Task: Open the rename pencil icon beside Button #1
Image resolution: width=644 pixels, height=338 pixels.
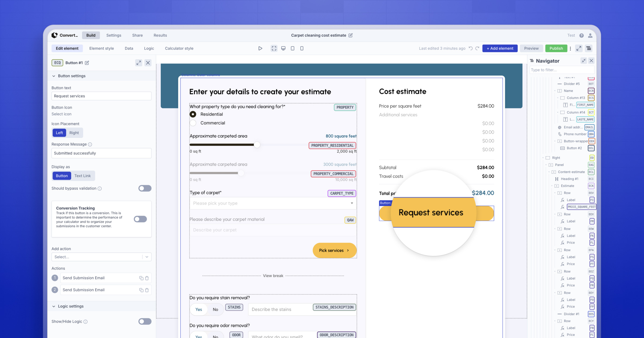Action: (x=87, y=63)
